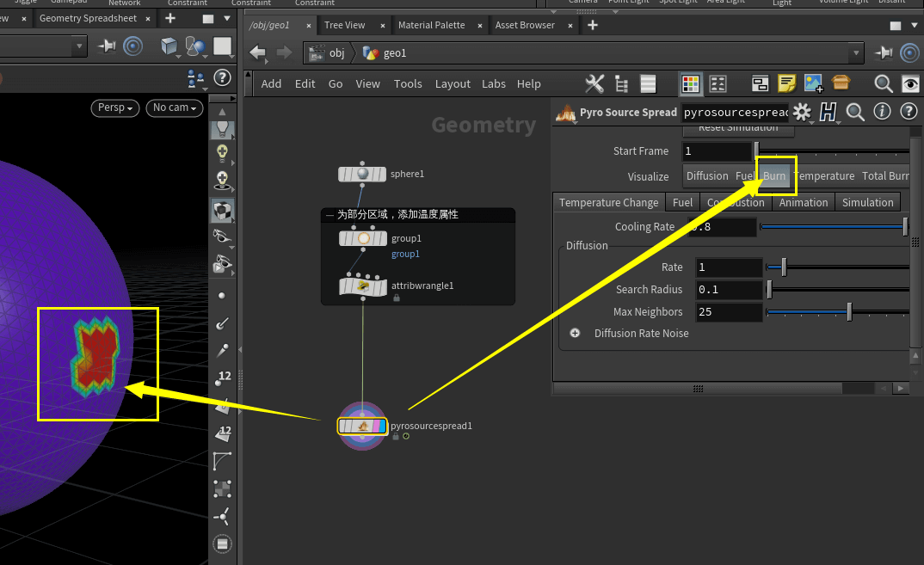Select Diffusion visualize mode

(707, 175)
